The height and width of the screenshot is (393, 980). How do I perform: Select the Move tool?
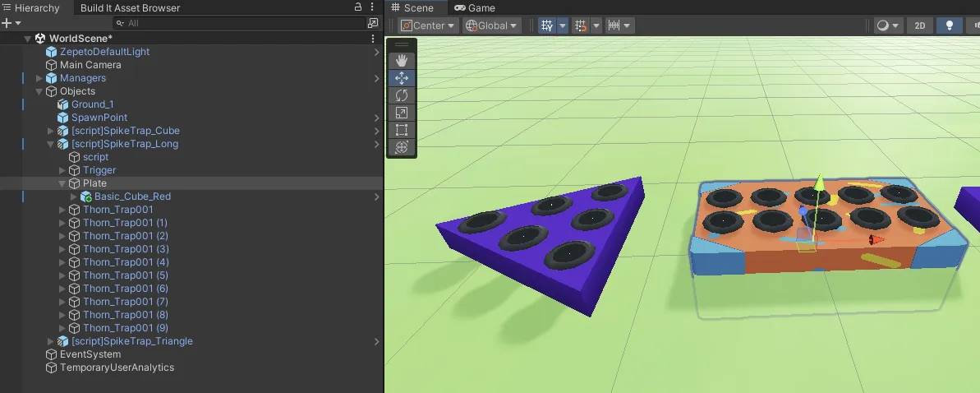pos(402,78)
